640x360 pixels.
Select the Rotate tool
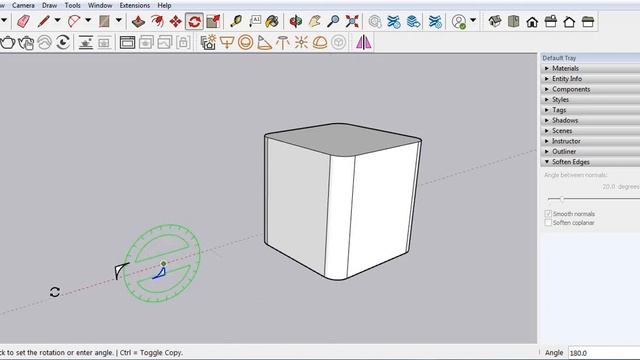point(194,21)
